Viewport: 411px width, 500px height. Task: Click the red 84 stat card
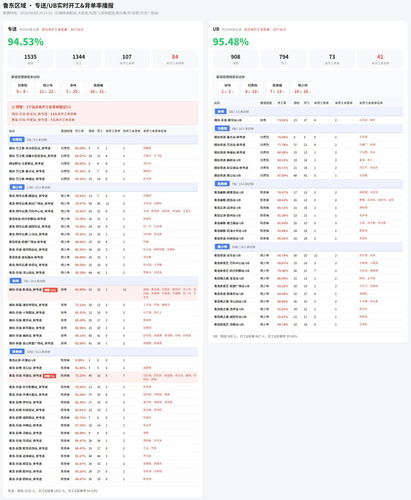175,59
